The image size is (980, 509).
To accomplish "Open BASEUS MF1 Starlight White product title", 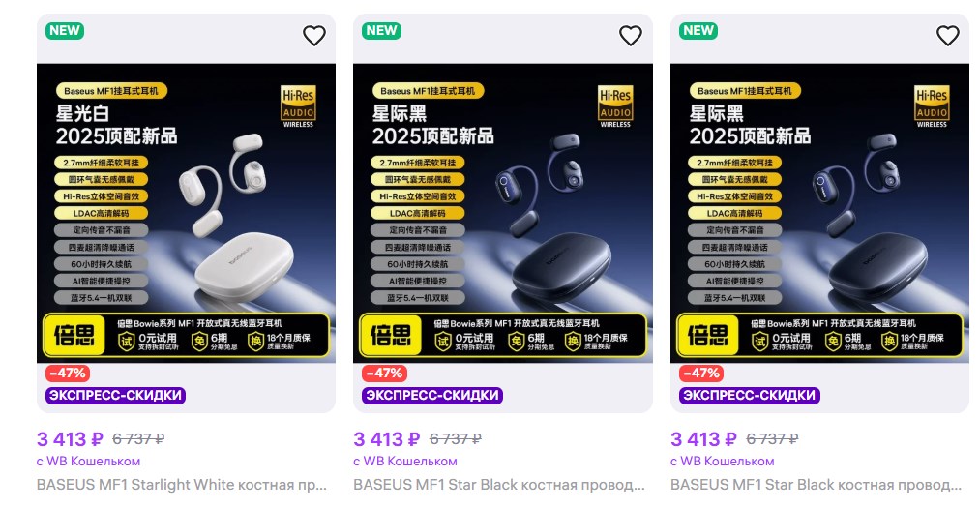I will [181, 485].
